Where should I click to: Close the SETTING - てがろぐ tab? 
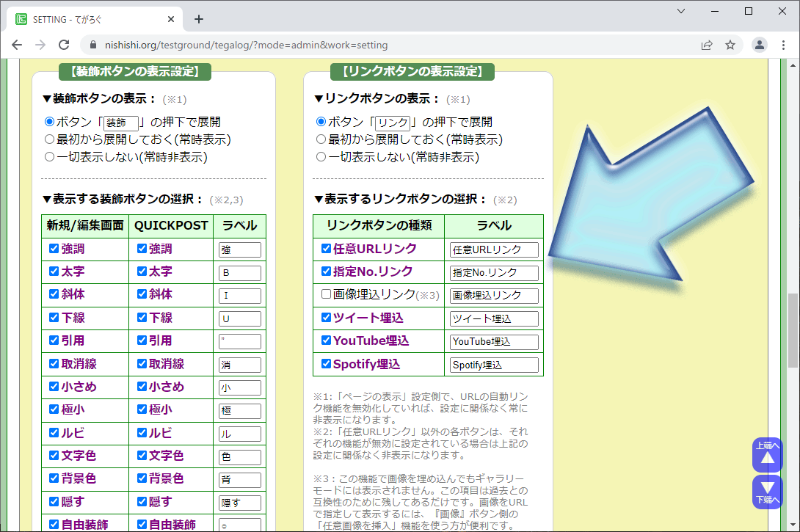(171, 19)
